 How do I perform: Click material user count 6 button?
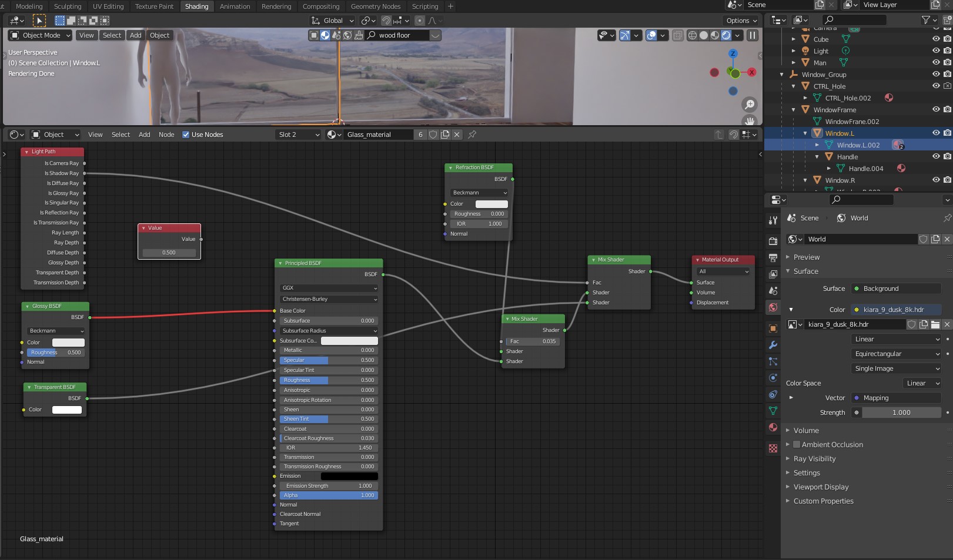click(420, 135)
